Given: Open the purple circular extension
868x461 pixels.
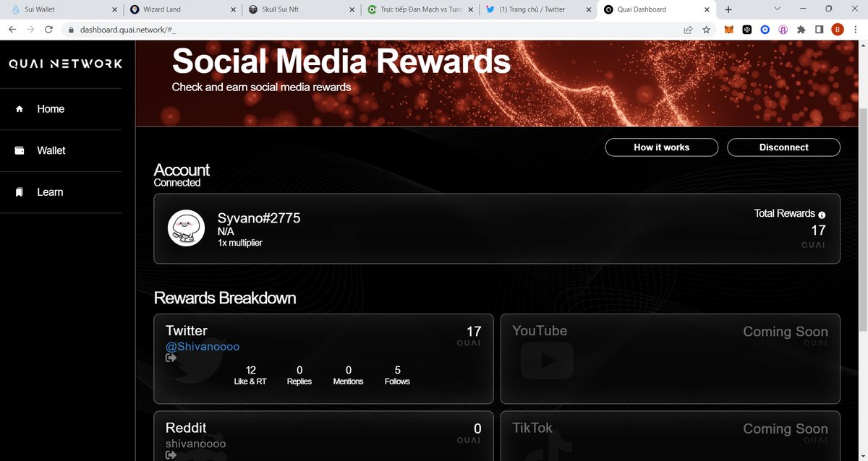Looking at the screenshot, I should coord(783,30).
